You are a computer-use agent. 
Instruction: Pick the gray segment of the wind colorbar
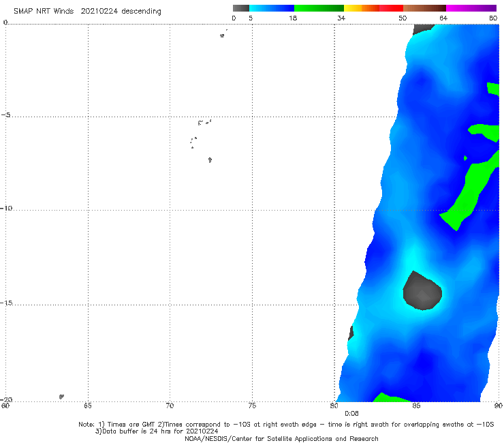(241, 8)
